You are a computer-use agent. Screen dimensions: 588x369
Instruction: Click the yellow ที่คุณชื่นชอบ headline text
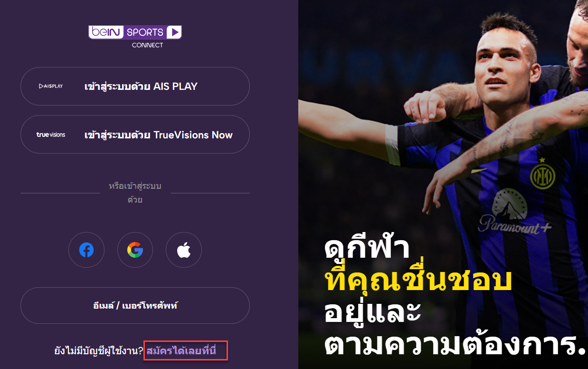click(418, 279)
